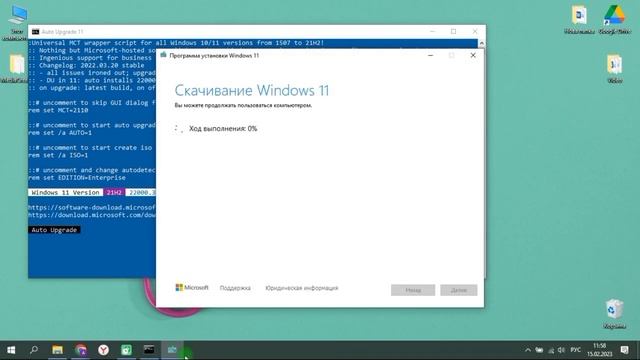
Task: Click ':: Changelog: 2022.03.20 stable' line
Action: click(86, 65)
